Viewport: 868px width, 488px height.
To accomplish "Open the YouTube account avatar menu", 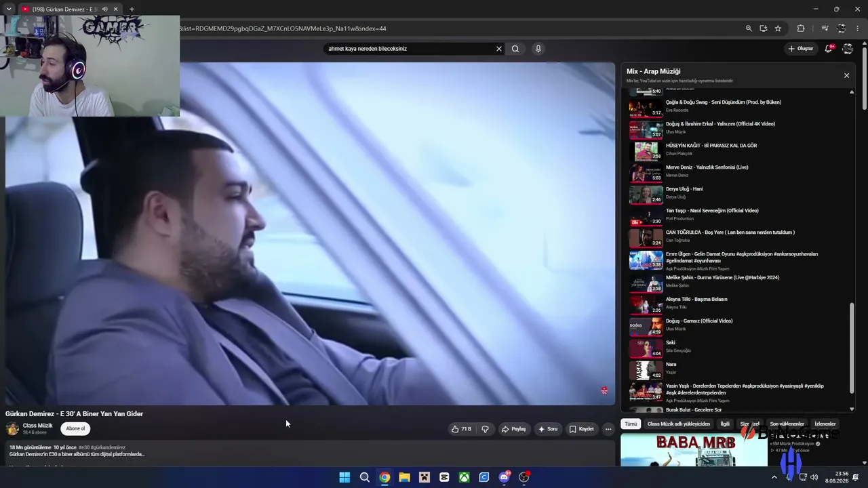I will (x=848, y=49).
